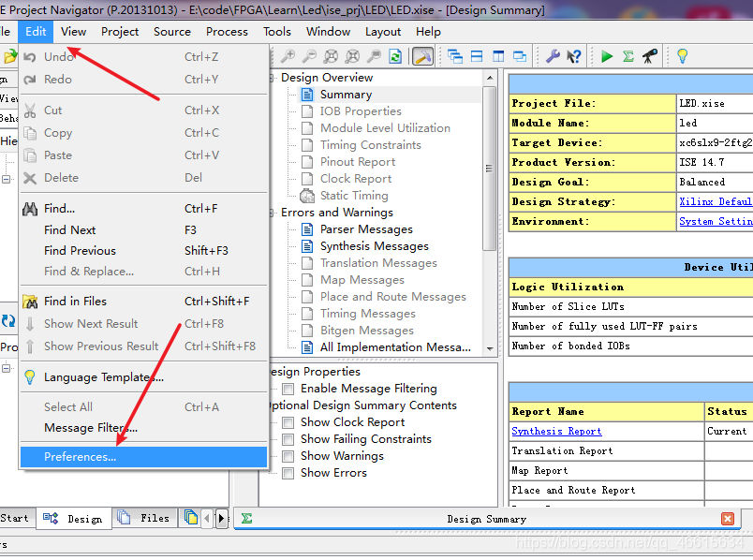Click the telescope toolbar icon
The height and width of the screenshot is (560, 753).
click(x=650, y=56)
